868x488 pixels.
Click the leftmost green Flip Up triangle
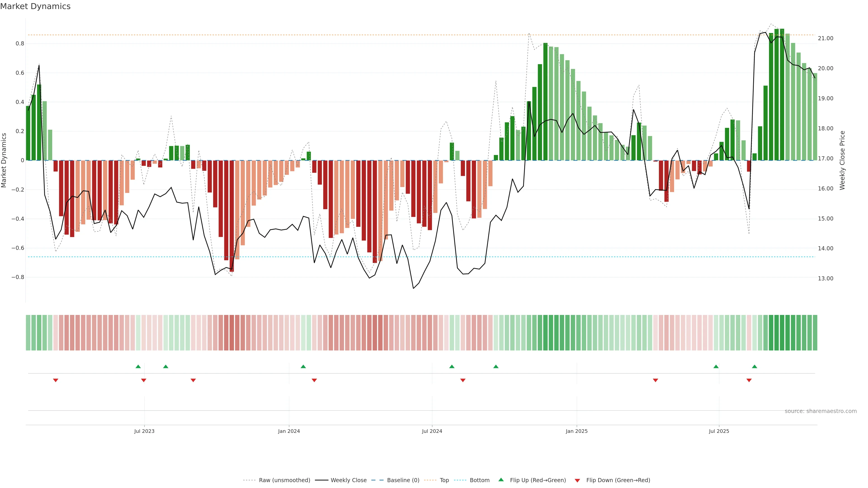click(x=138, y=366)
